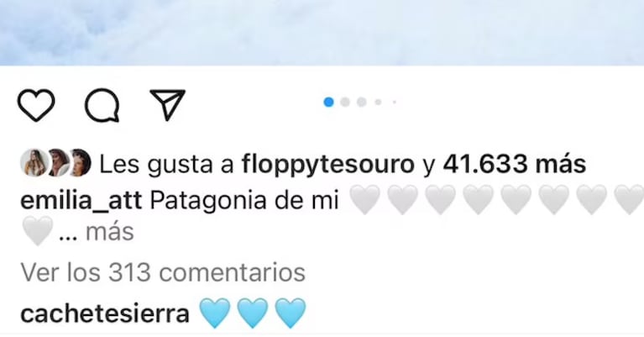
Task: Tap the Patagonia de mi caption text
Action: click(x=245, y=202)
